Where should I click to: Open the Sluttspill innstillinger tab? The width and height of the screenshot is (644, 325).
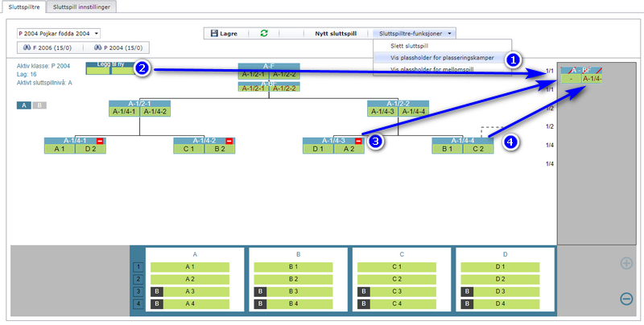pyautogui.click(x=81, y=7)
